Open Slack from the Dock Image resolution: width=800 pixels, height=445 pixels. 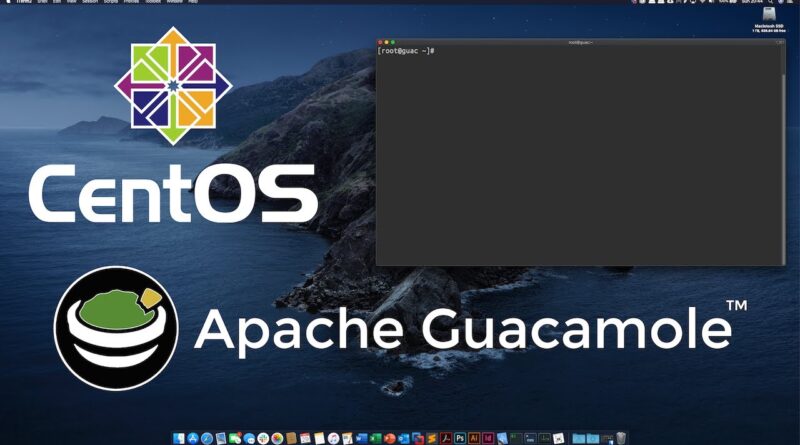(x=263, y=438)
